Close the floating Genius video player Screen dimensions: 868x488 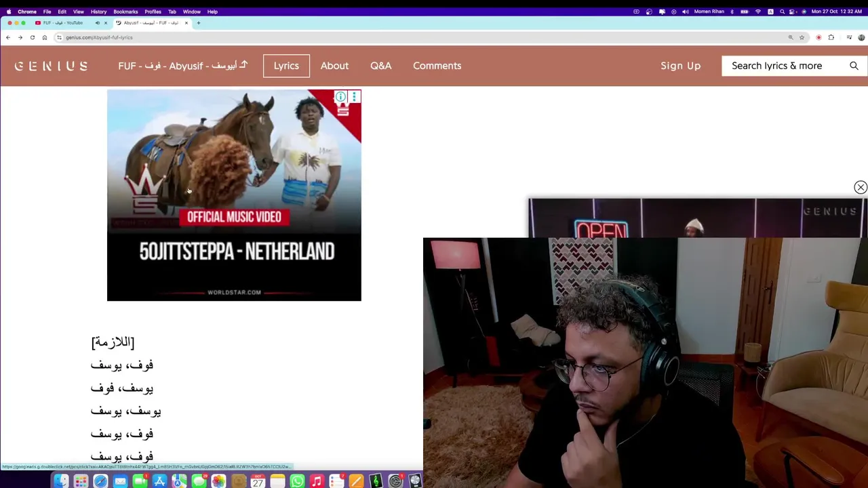click(861, 187)
